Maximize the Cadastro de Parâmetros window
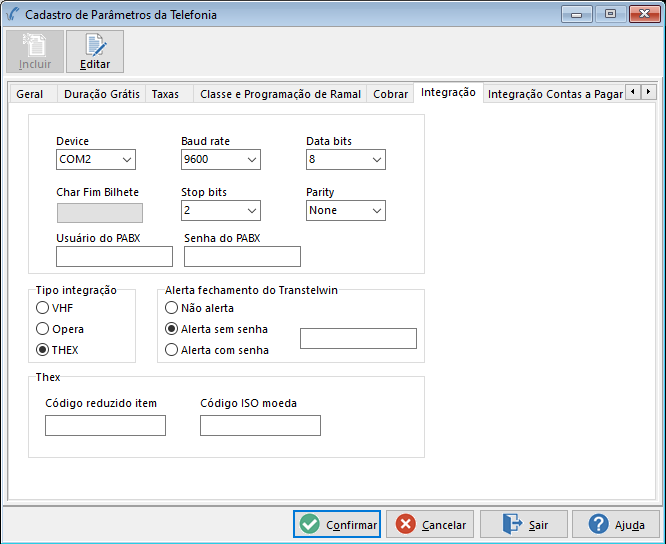 tap(610, 14)
